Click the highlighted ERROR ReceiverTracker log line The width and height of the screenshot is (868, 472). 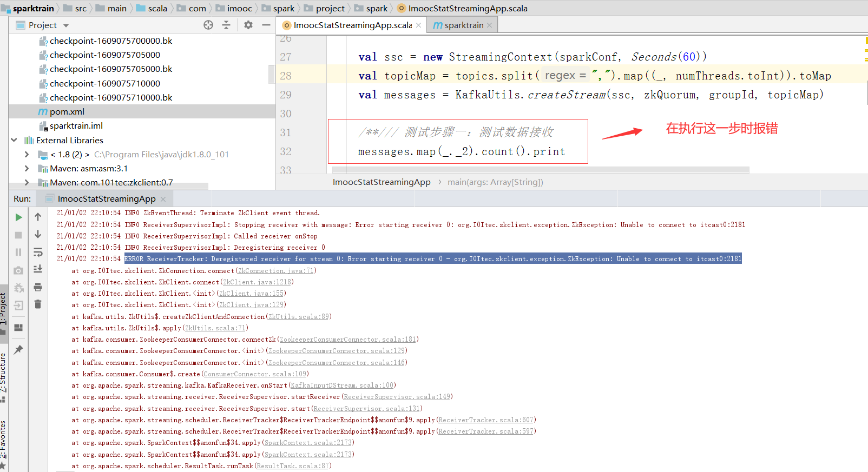433,259
